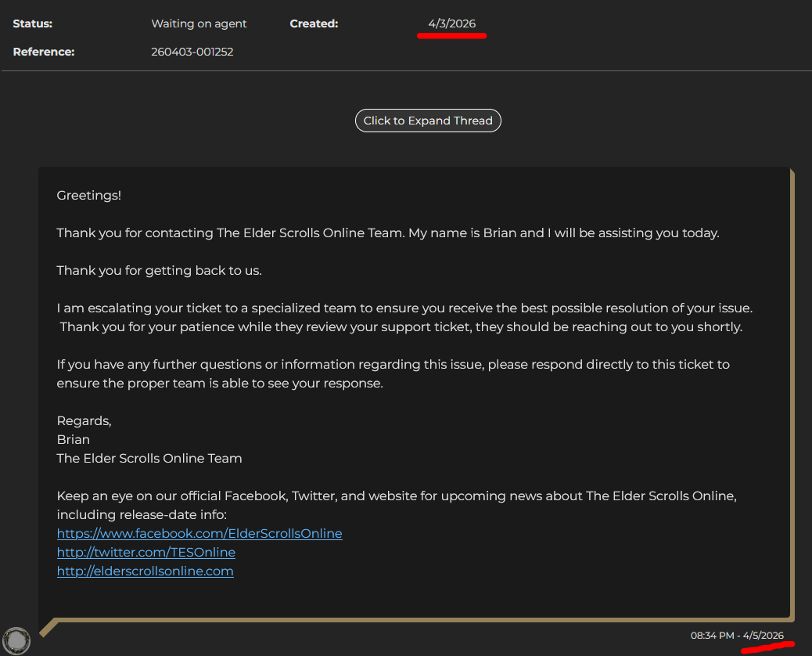The height and width of the screenshot is (656, 812).
Task: Open the twitter.com/TESOnline link
Action: pyautogui.click(x=146, y=552)
